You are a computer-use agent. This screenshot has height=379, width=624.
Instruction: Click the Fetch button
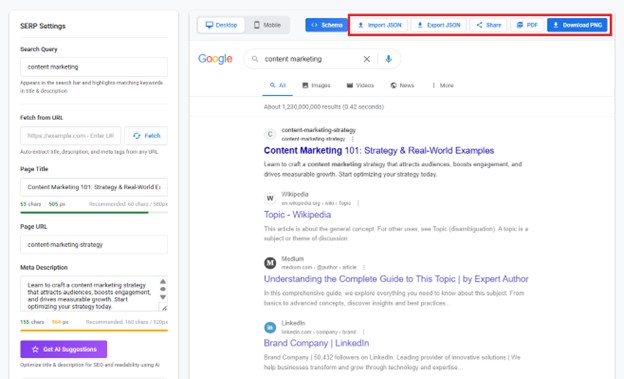[x=146, y=136]
